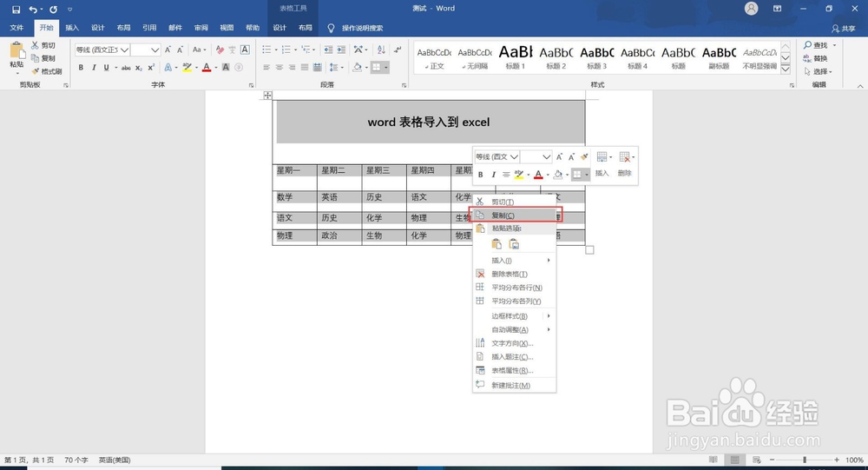Image resolution: width=868 pixels, height=470 pixels.
Task: Choose Table Properties (表格属性) from the context menu
Action: 514,371
